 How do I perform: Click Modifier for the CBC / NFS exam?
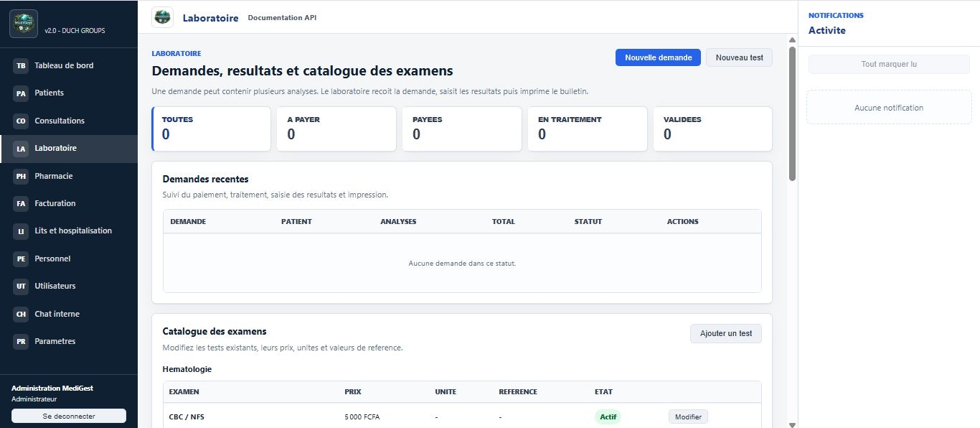pyautogui.click(x=688, y=417)
